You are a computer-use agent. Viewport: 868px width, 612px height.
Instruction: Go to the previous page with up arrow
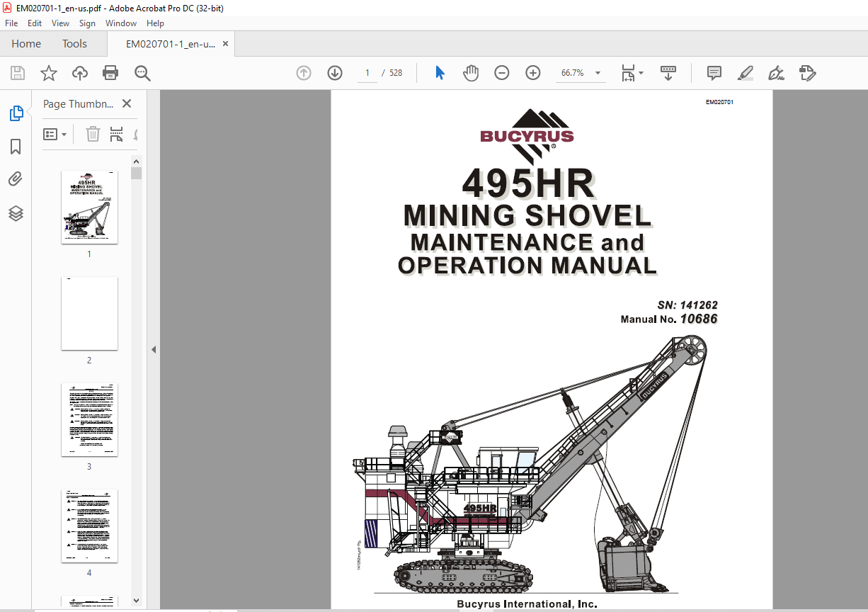tap(304, 73)
